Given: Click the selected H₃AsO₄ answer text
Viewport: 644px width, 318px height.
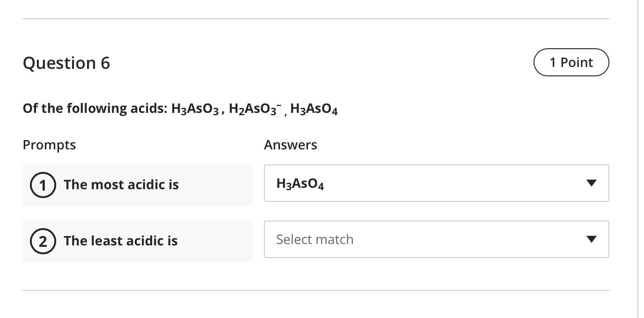Looking at the screenshot, I should click(x=300, y=184).
